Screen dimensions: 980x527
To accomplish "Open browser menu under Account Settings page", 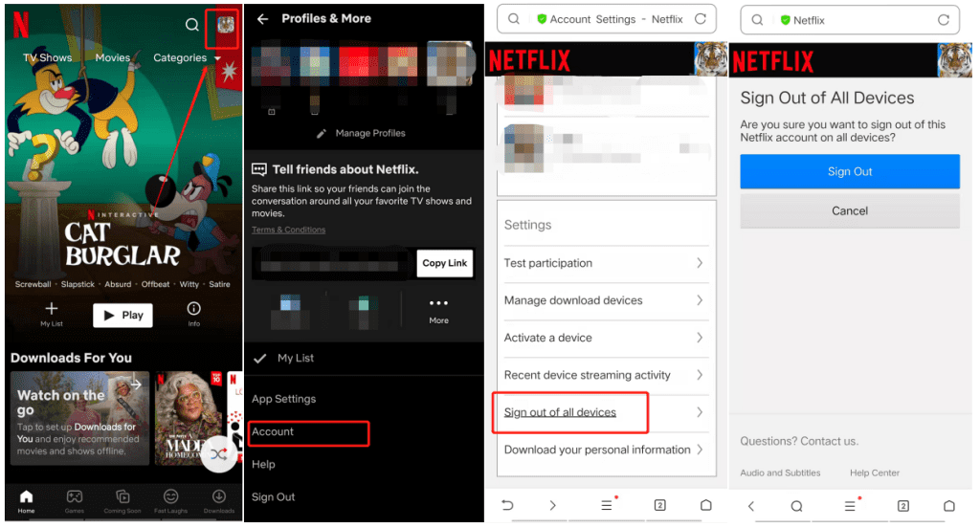I will click(x=607, y=505).
